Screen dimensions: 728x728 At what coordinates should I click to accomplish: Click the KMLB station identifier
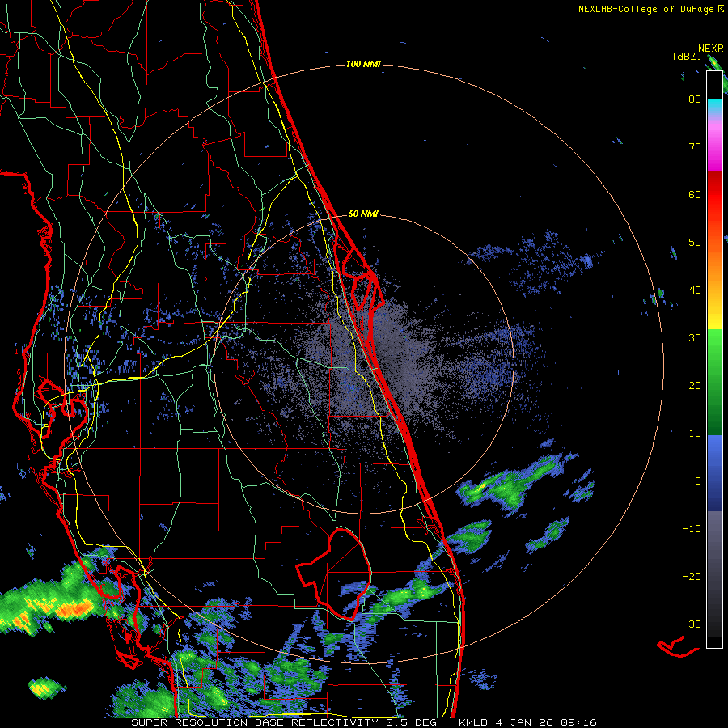(x=473, y=722)
